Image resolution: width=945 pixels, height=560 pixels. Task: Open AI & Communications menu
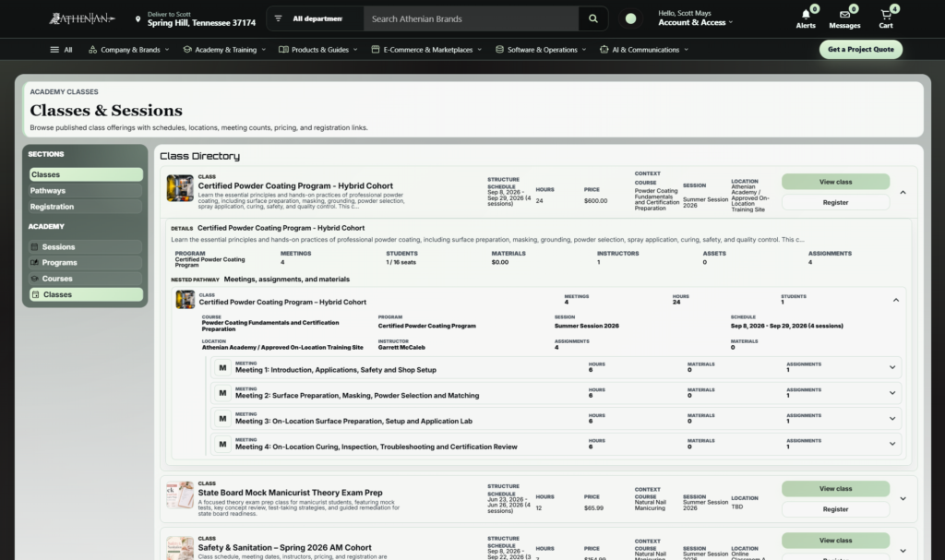[643, 50]
